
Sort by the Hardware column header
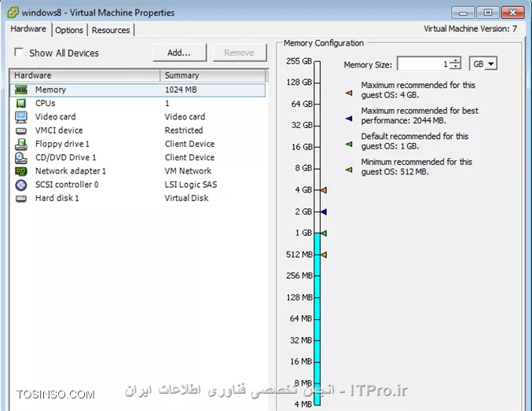[x=85, y=75]
